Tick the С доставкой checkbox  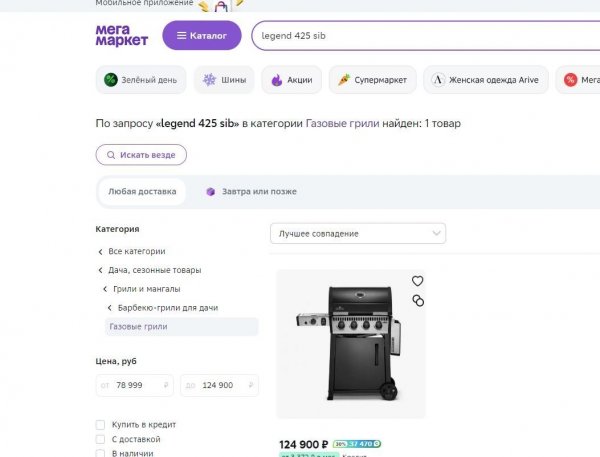click(x=100, y=439)
